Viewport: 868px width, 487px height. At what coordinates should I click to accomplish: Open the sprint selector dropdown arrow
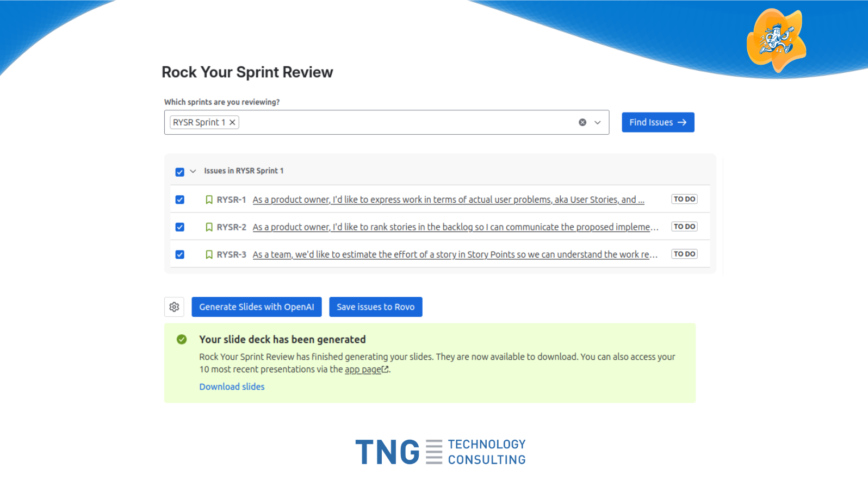(x=598, y=122)
